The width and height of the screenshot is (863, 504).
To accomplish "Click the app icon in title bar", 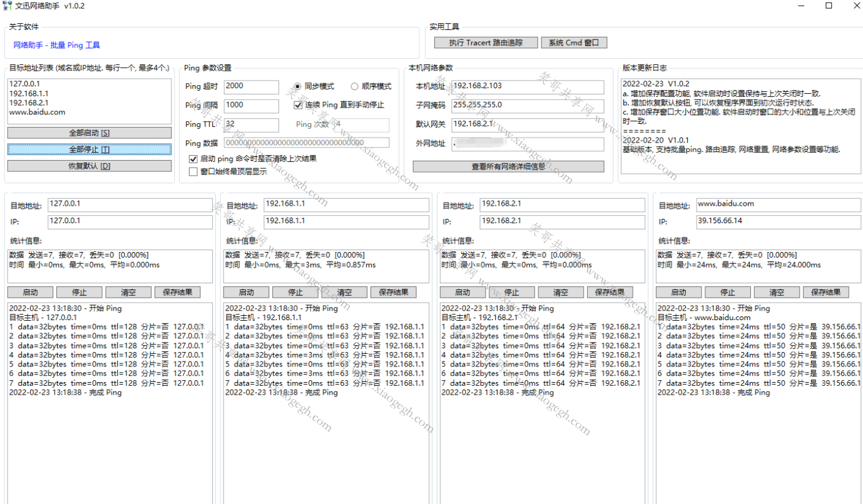I will tap(7, 6).
